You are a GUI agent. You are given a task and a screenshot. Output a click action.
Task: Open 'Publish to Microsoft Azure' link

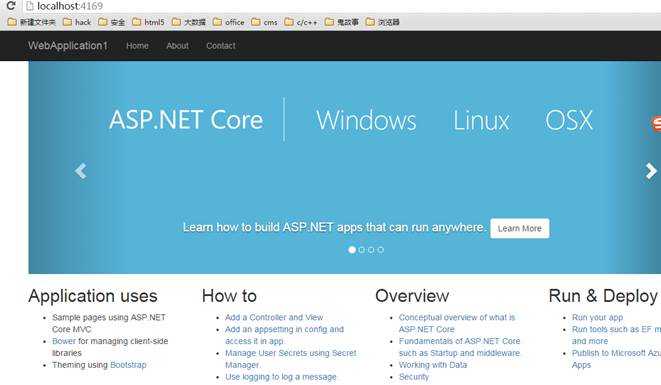click(616, 358)
